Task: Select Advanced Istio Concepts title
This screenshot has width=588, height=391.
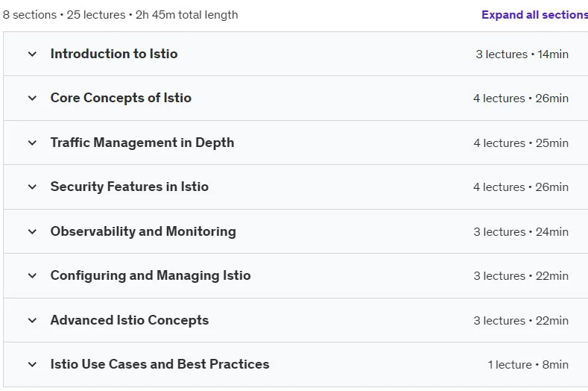Action: (130, 320)
